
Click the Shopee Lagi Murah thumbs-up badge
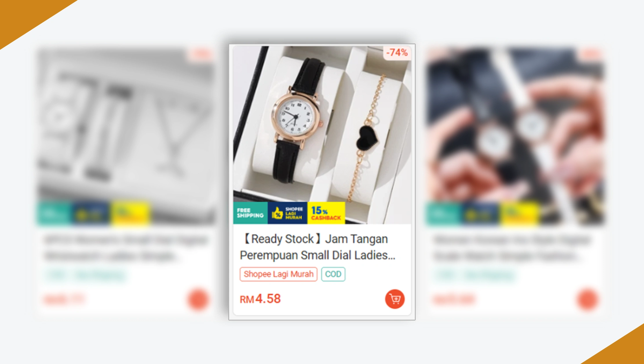pos(287,213)
